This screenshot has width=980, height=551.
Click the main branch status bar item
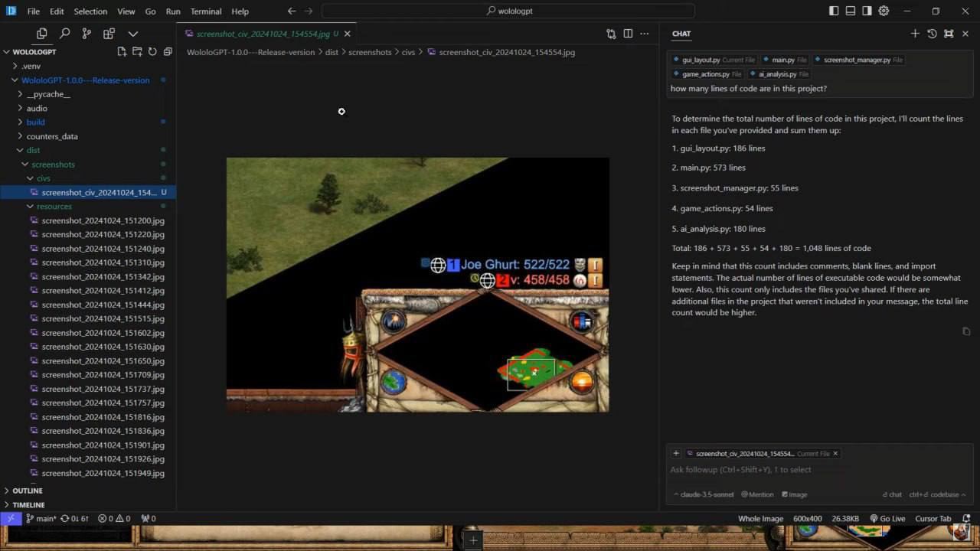(x=41, y=518)
